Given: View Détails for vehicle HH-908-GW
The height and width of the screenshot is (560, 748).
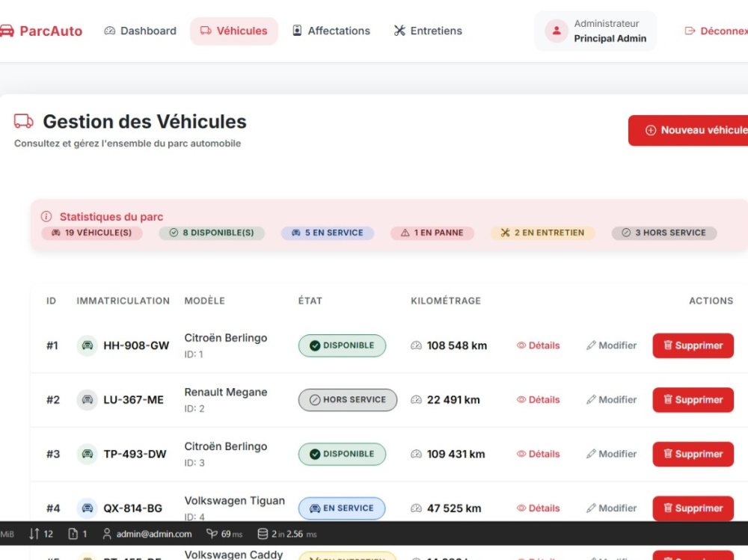Looking at the screenshot, I should tap(538, 345).
